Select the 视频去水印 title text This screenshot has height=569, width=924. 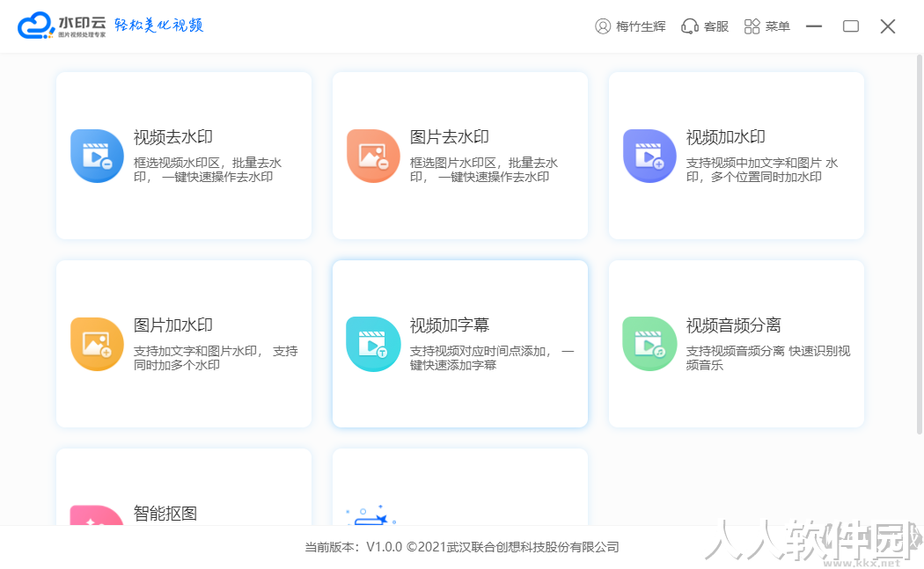173,137
